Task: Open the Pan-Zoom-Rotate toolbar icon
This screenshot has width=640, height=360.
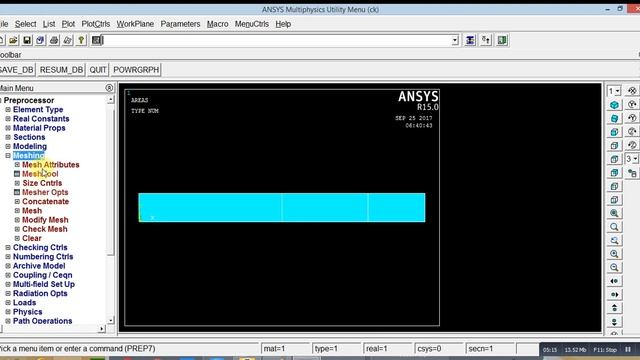Action: (40, 40)
